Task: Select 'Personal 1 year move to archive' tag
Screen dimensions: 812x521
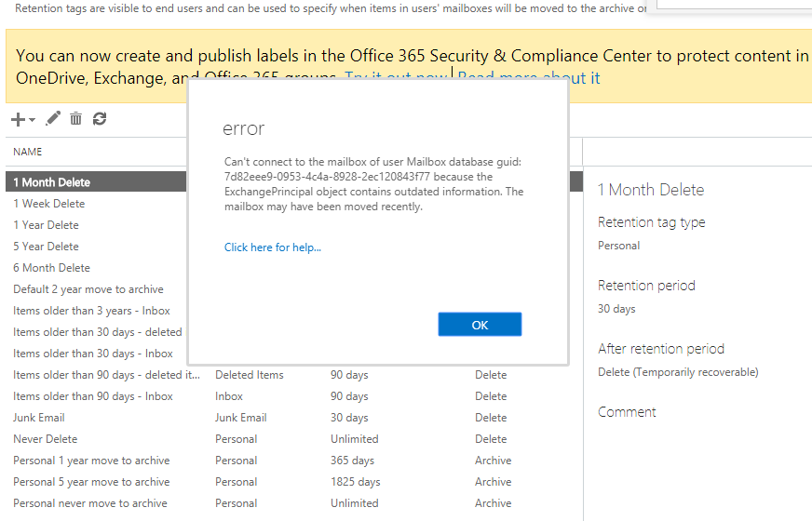Action: (91, 461)
